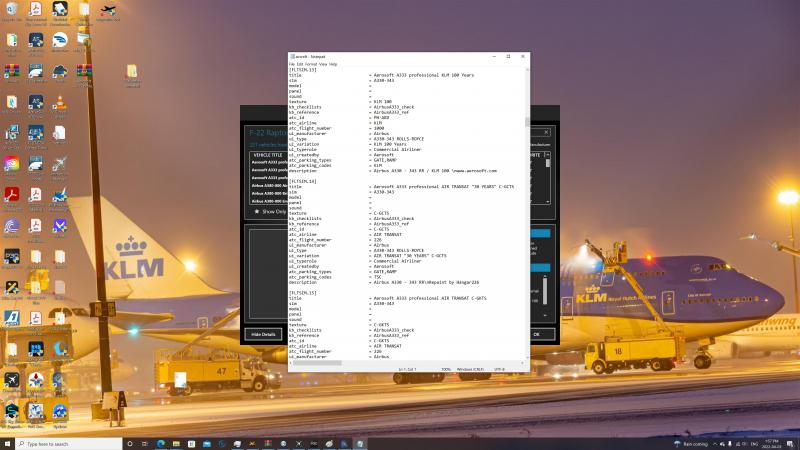The image size is (800, 450).
Task: Select the hexagon 'S' desktop icon
Action: tap(12, 412)
